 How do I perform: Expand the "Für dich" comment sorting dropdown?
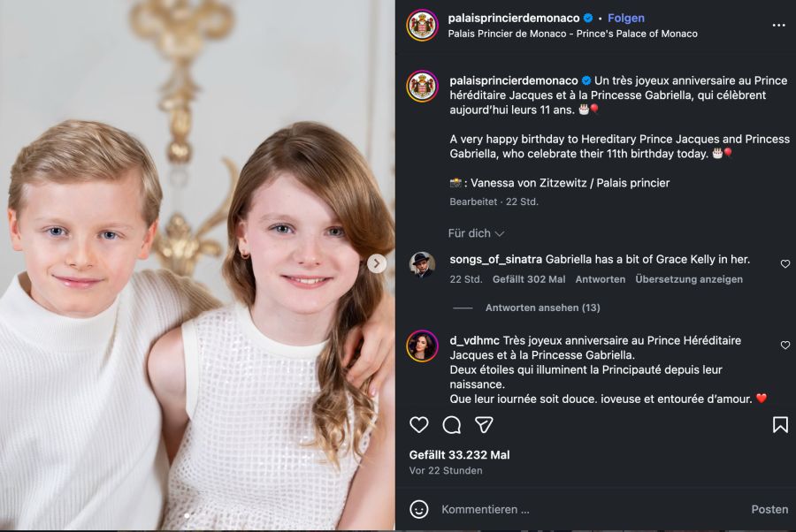click(x=476, y=233)
